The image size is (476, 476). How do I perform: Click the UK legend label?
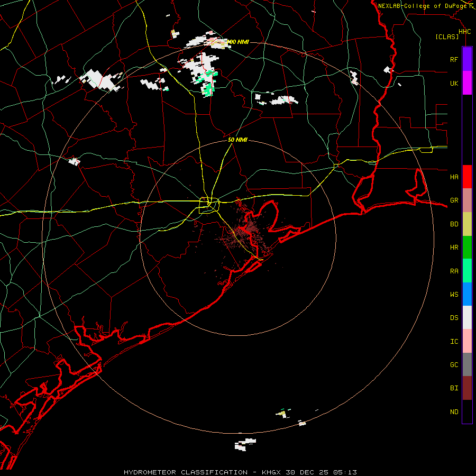[x=454, y=83]
